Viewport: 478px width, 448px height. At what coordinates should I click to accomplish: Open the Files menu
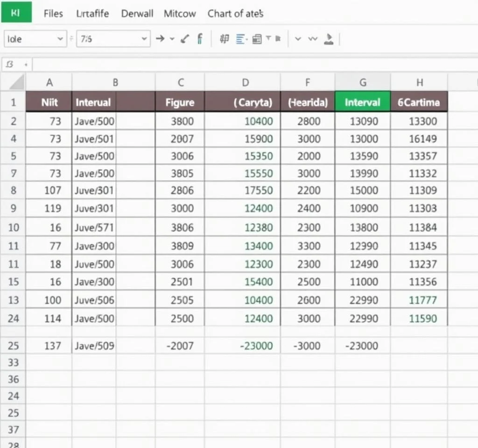click(x=53, y=14)
